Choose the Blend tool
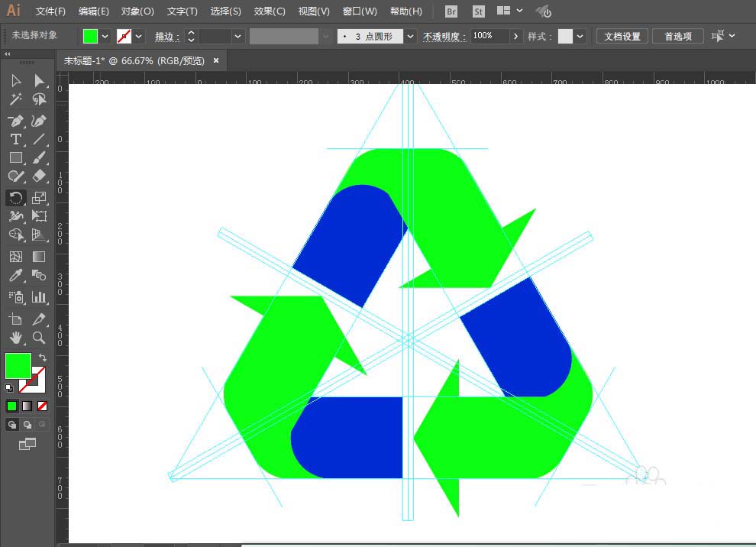756x547 pixels. (39, 276)
